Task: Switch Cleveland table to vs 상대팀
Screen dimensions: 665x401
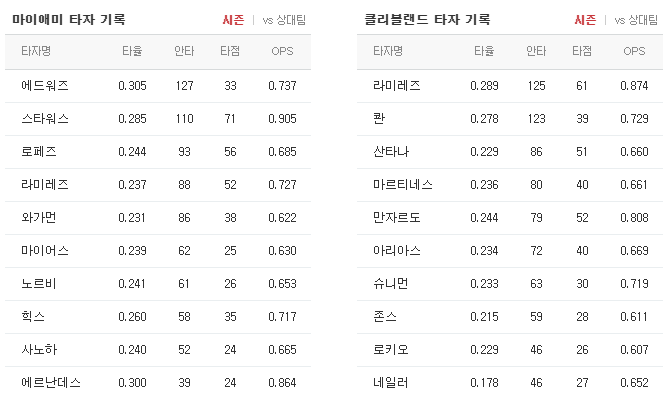Action: coord(636,20)
